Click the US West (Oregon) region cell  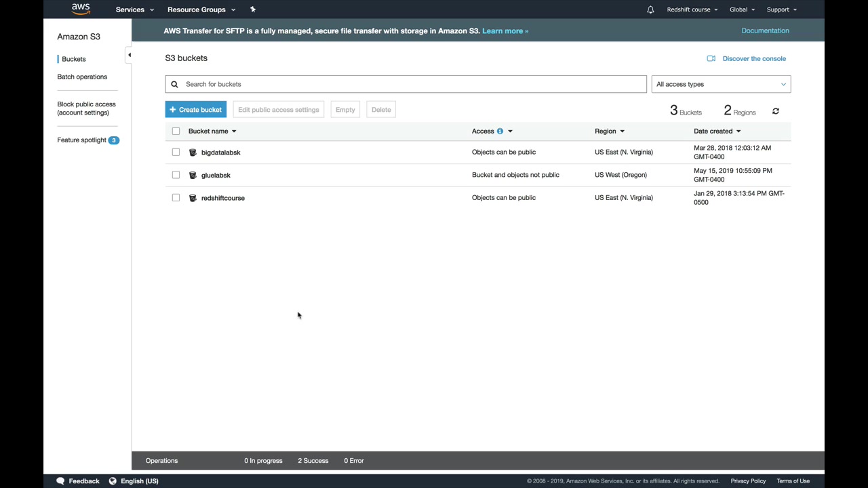pyautogui.click(x=620, y=175)
